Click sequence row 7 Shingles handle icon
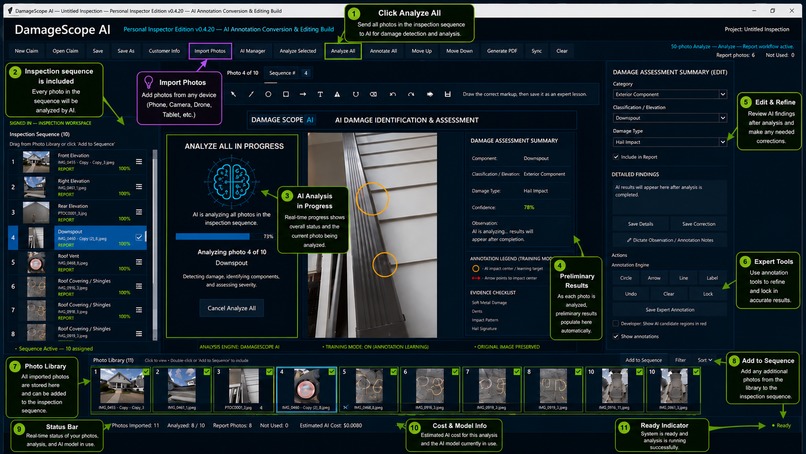The height and width of the screenshot is (454, 806). [x=139, y=310]
